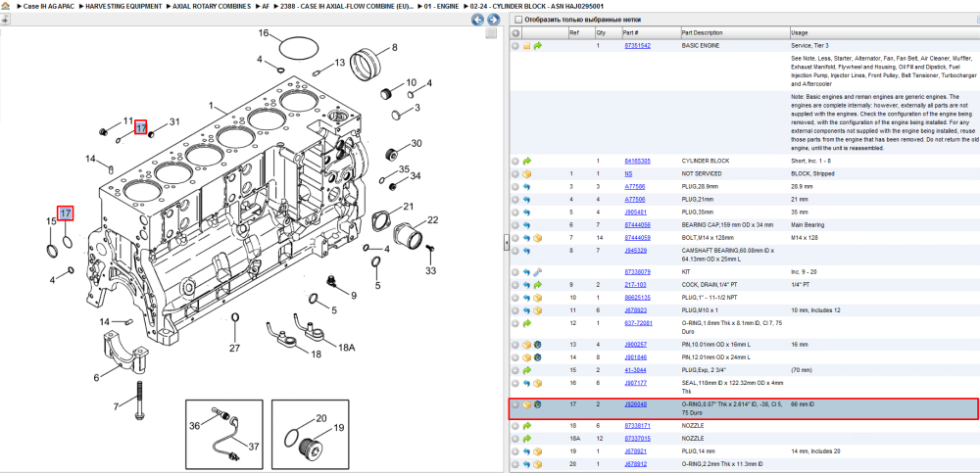The image size is (980, 473).
Task: Click the box icon in the NOT SERVICED row
Action: point(527,173)
